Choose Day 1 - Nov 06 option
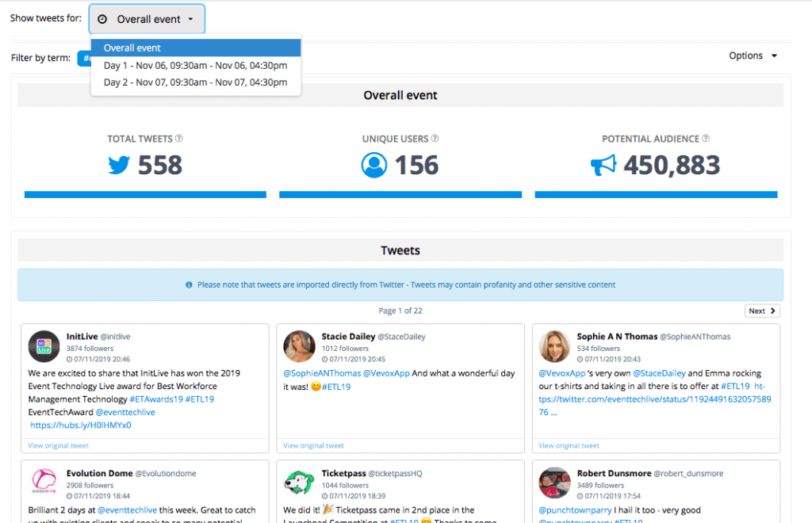The width and height of the screenshot is (812, 523). 196,66
